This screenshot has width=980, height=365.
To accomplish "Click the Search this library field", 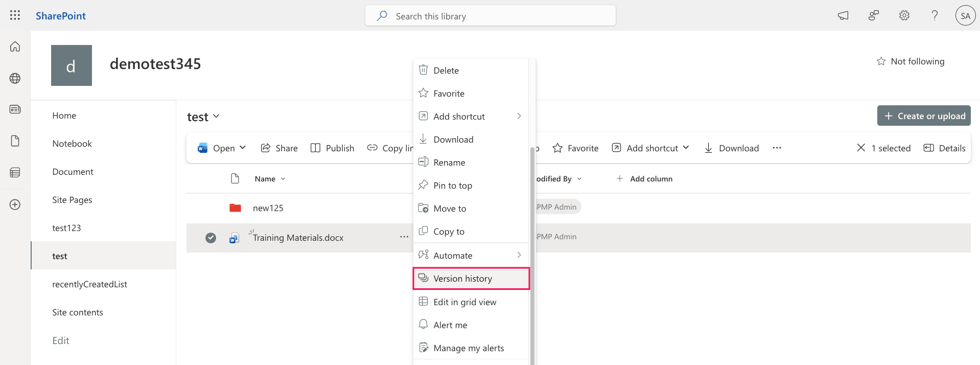I will tap(491, 16).
